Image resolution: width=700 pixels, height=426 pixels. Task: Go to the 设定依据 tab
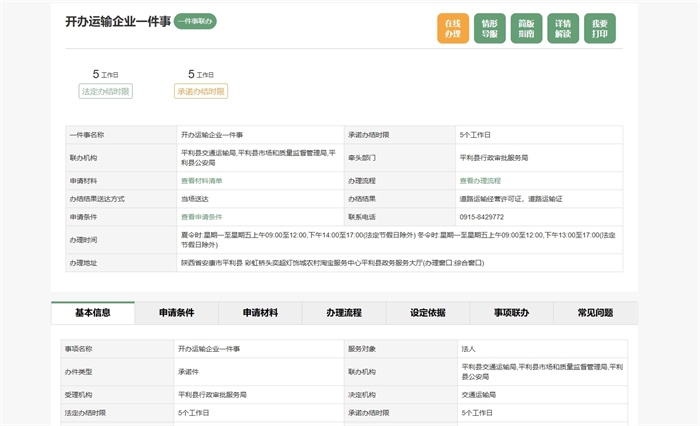coord(428,313)
